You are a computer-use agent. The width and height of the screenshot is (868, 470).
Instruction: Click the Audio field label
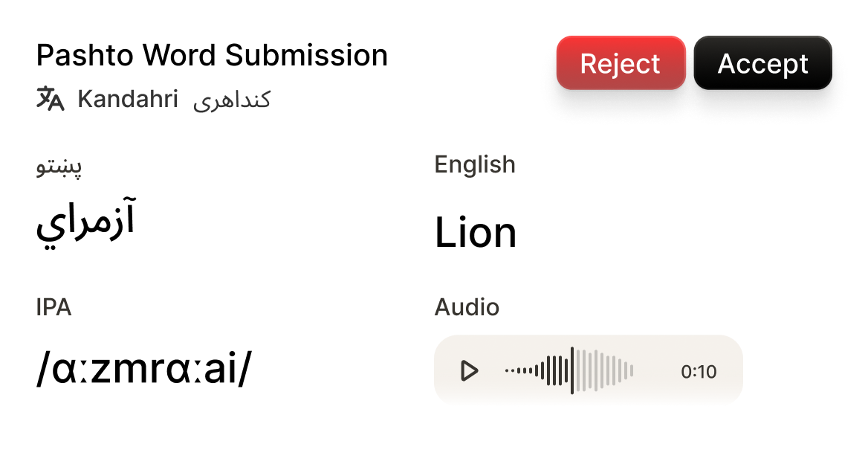click(467, 307)
